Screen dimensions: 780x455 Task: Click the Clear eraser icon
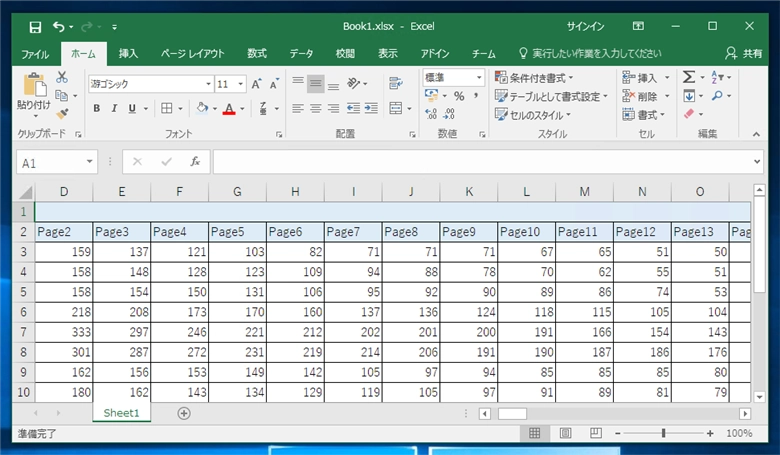click(689, 114)
